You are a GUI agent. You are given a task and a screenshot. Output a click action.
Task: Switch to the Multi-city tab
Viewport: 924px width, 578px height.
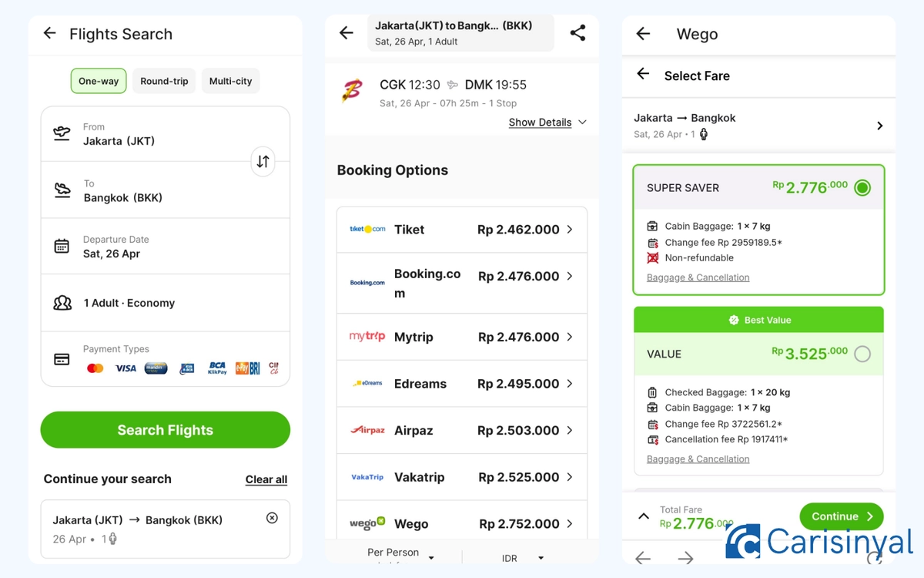click(x=231, y=81)
